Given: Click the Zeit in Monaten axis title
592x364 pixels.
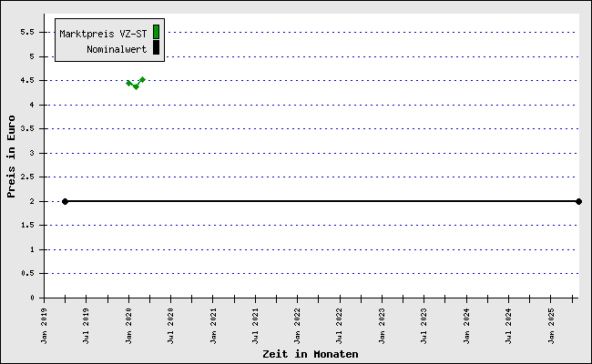Looking at the screenshot, I should click(x=311, y=354).
